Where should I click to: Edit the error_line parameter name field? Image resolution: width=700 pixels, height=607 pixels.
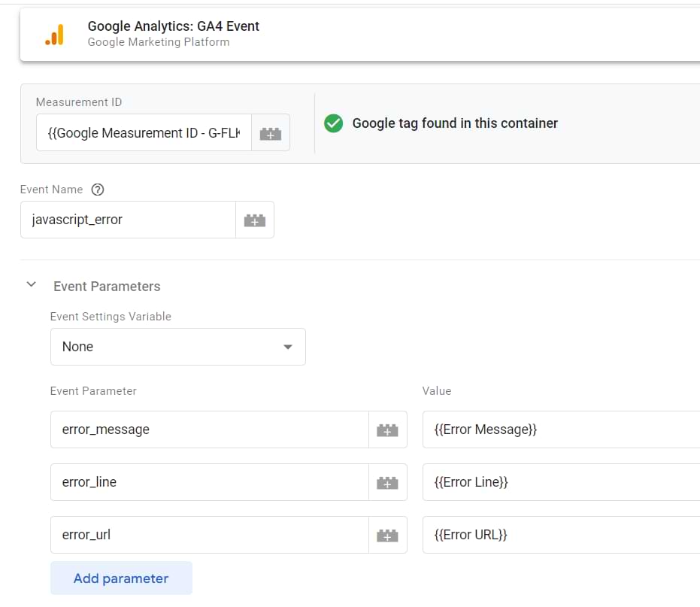[x=209, y=482]
